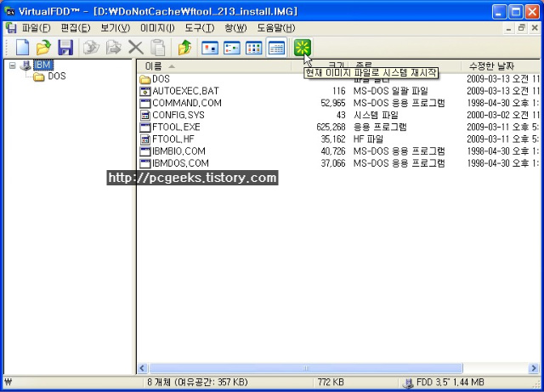Screen dimensions: 544x392
Task: Click 8 개체 free space status text
Action: [x=197, y=383]
